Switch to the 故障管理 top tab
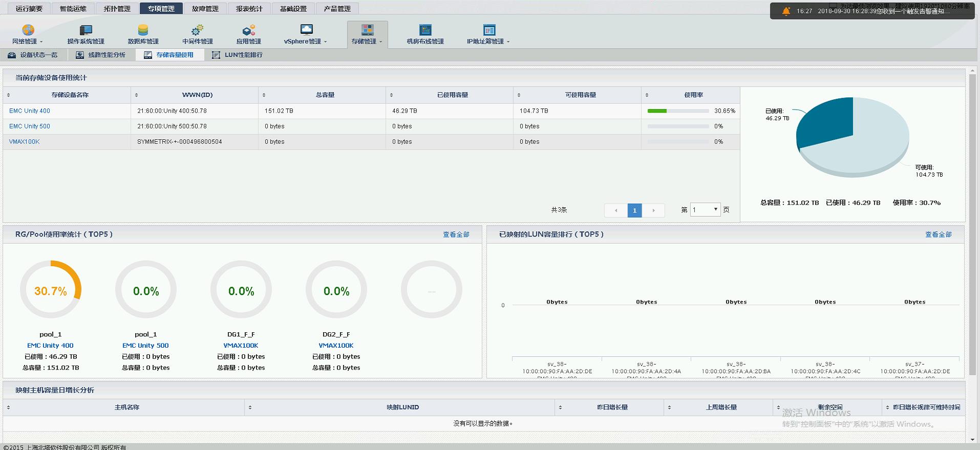This screenshot has width=980, height=450. [205, 9]
